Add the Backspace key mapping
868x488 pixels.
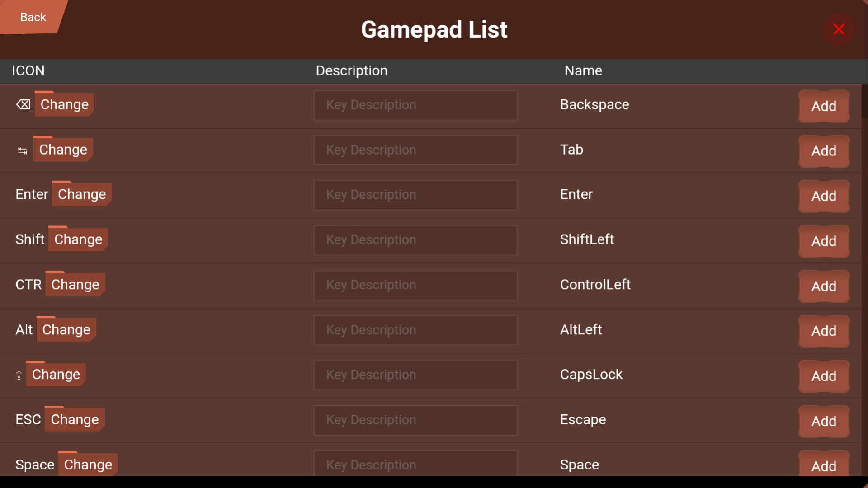pos(824,106)
